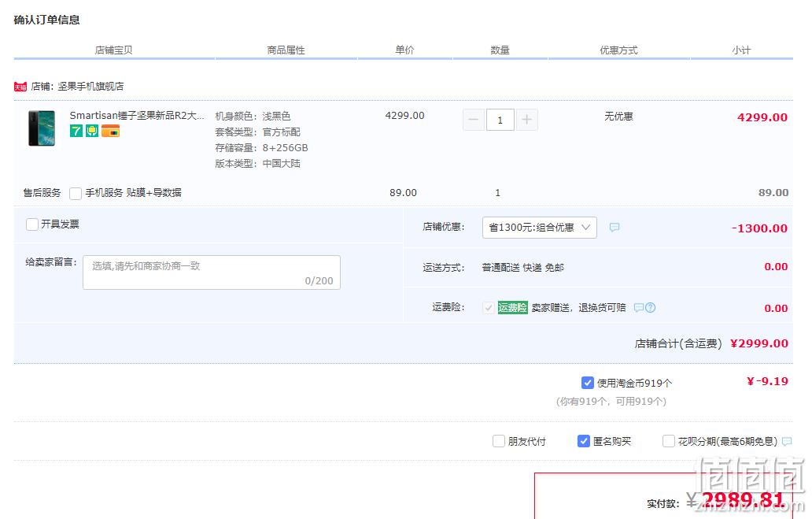
Task: Click the 存储容量: 8+256GB attribute text
Action: [261, 148]
